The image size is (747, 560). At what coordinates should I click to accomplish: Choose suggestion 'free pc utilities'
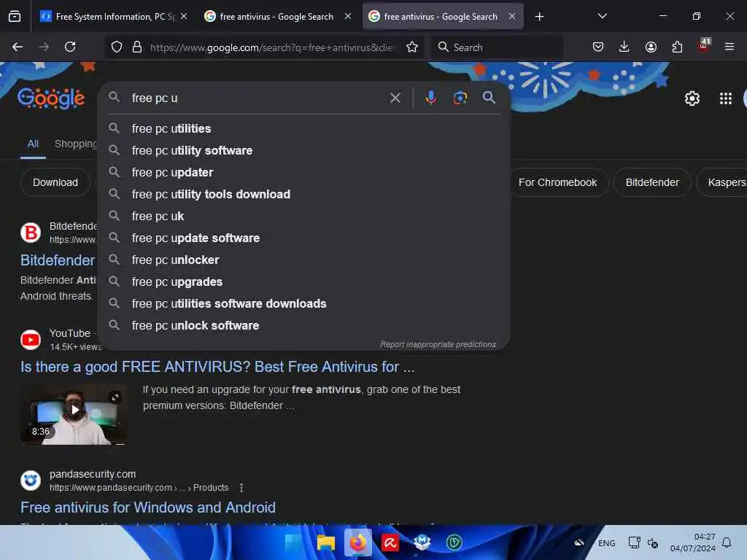click(304, 128)
